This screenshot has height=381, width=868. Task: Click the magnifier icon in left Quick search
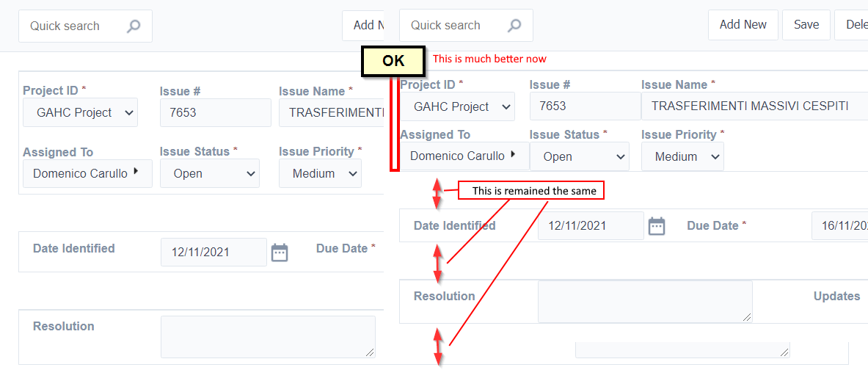tap(134, 26)
